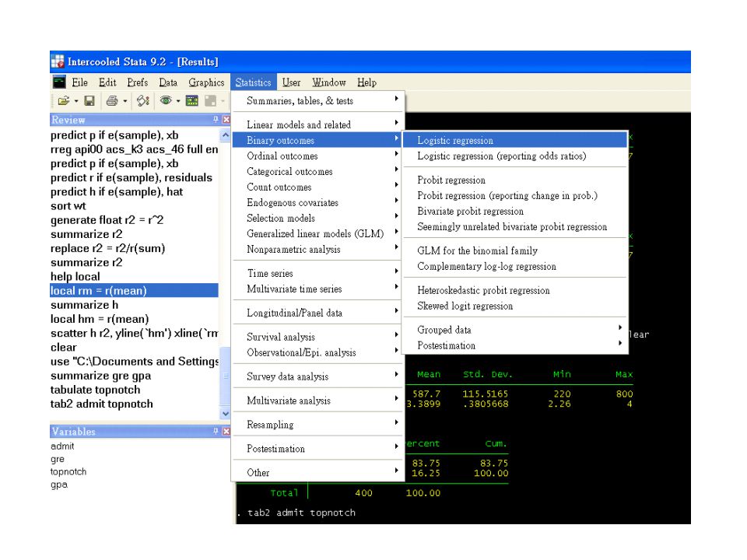Click down arrow of Review panel scrollbar
The height and width of the screenshot is (560, 747).
pos(226,413)
